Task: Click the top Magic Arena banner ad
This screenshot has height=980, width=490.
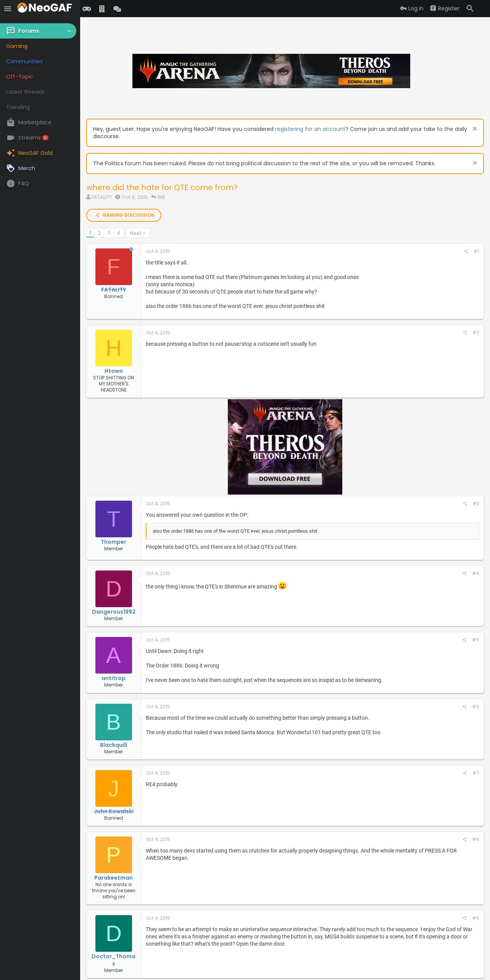Action: click(271, 71)
